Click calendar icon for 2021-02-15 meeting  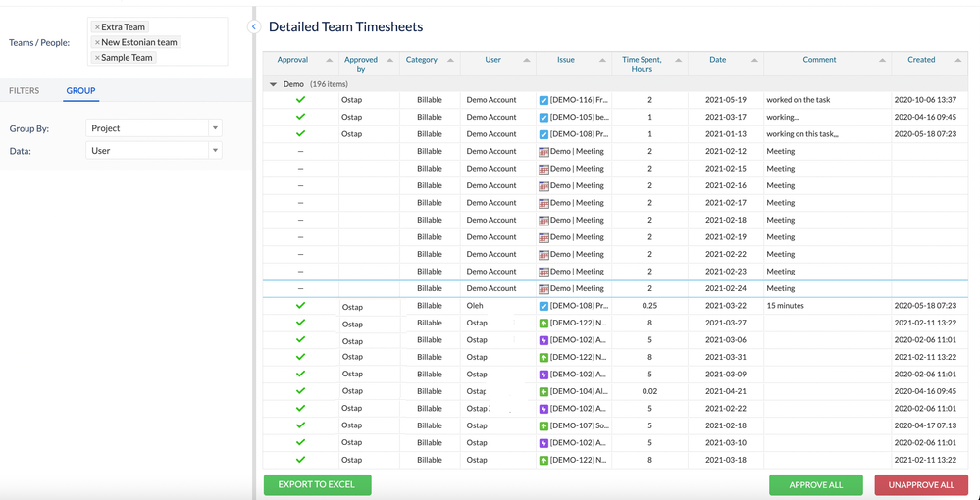543,169
